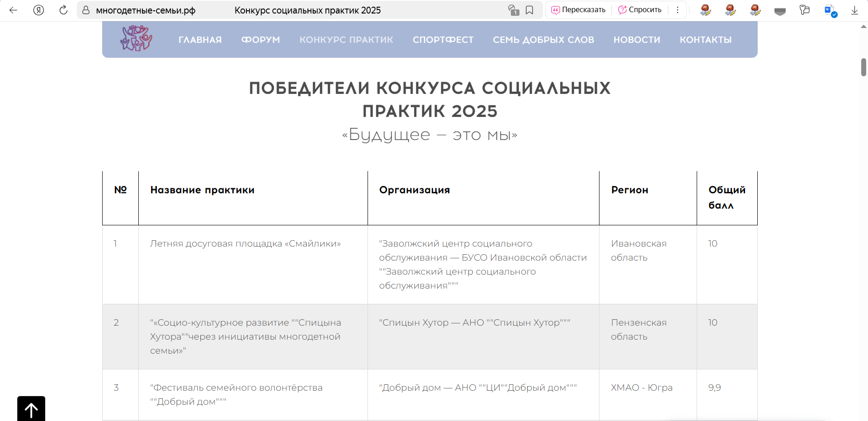Screen dimensions: 868x421
Task: Click the vertical page scrollbar thumb
Action: click(x=863, y=67)
